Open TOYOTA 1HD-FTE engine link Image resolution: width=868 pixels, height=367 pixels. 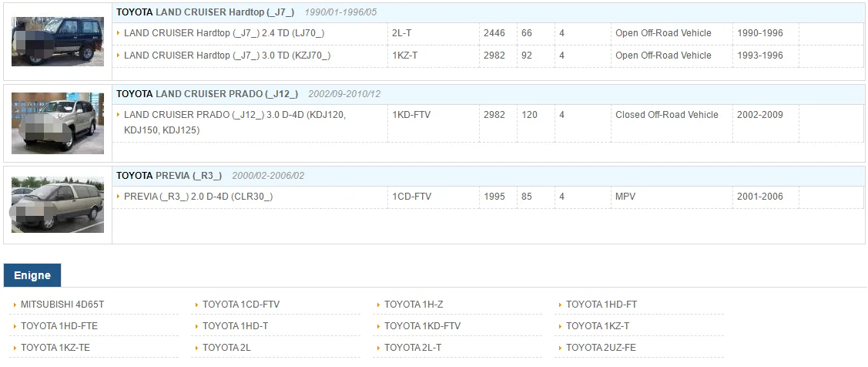[59, 326]
